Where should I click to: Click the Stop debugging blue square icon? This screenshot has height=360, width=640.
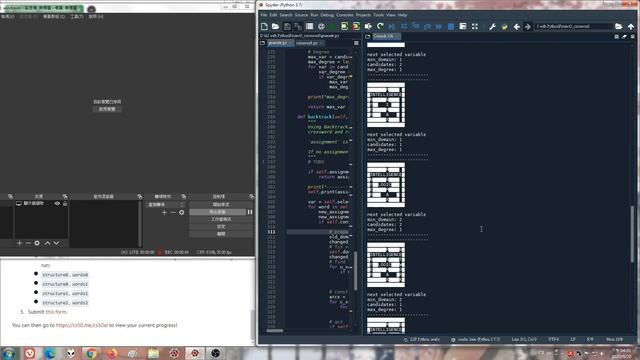(451, 27)
